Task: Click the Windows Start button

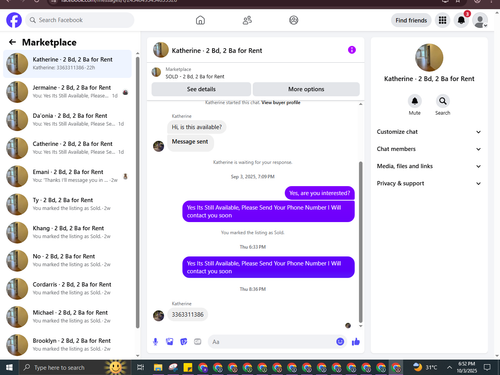Action: pyautogui.click(x=9, y=367)
